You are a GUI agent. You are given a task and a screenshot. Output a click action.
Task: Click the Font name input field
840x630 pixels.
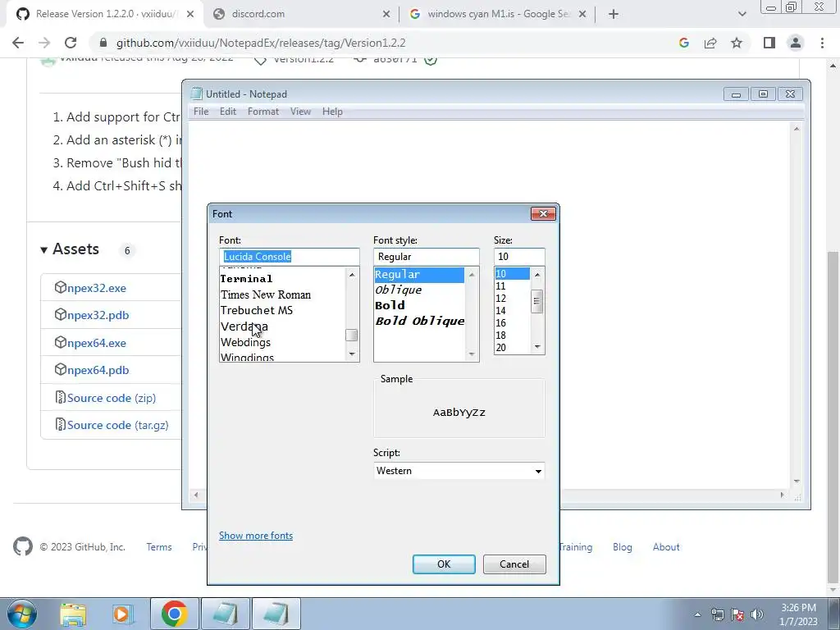click(290, 257)
